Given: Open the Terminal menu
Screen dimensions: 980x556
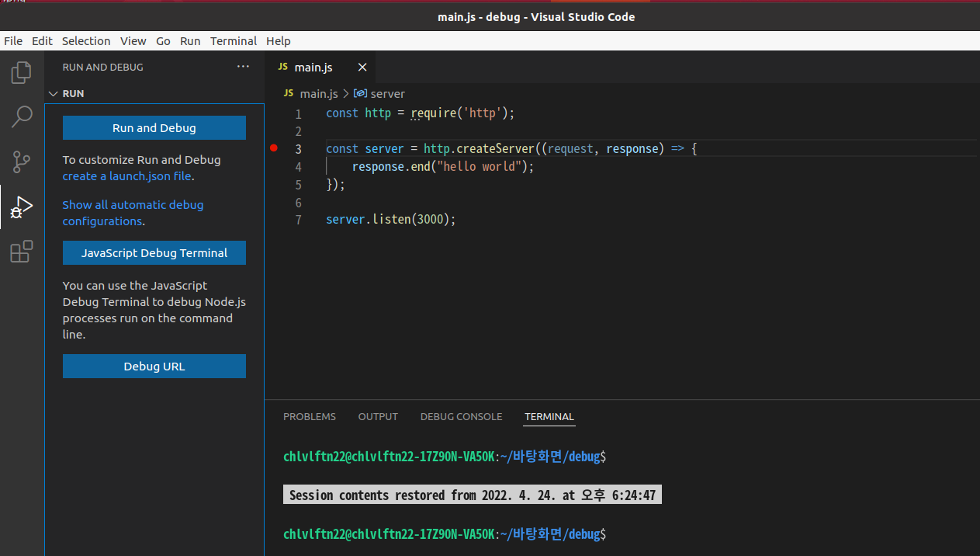Looking at the screenshot, I should (234, 41).
